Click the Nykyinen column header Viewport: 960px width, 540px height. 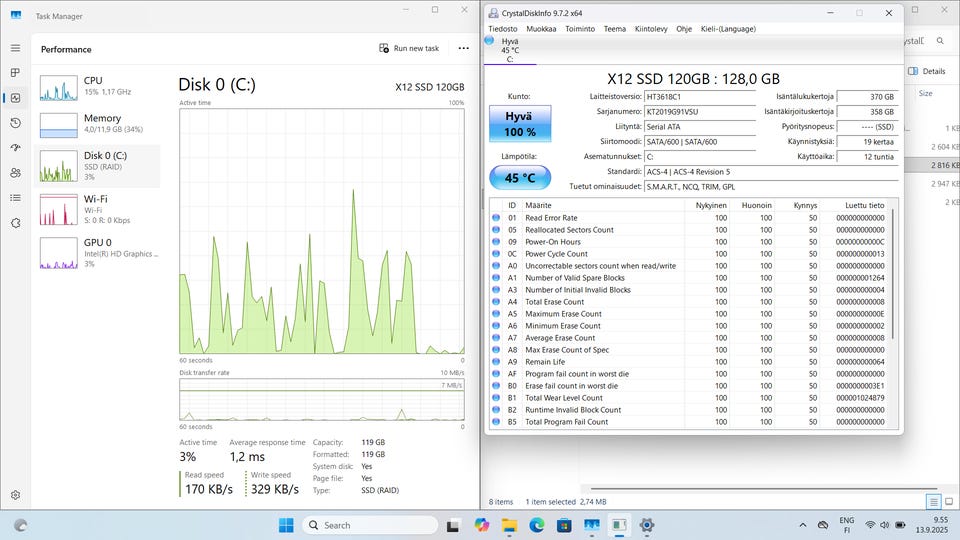pos(707,205)
